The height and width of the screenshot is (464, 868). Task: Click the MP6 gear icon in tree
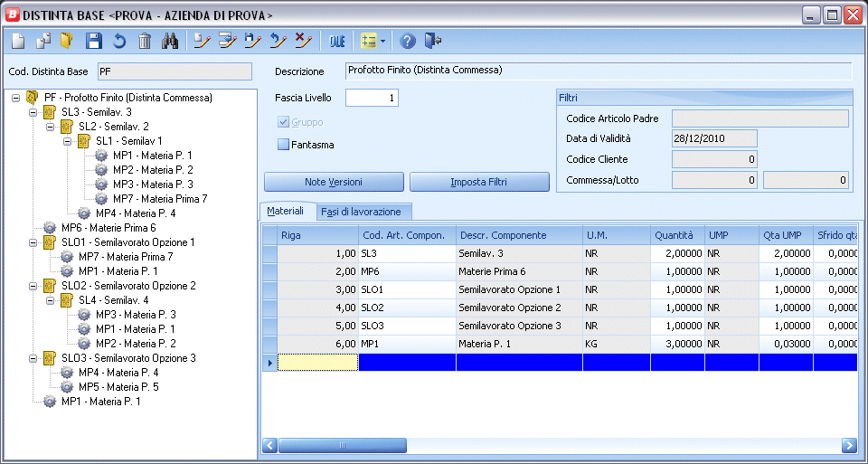point(50,228)
